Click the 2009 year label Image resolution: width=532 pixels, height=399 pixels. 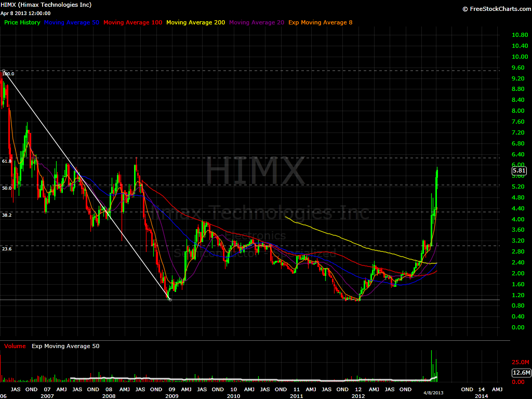click(x=172, y=396)
